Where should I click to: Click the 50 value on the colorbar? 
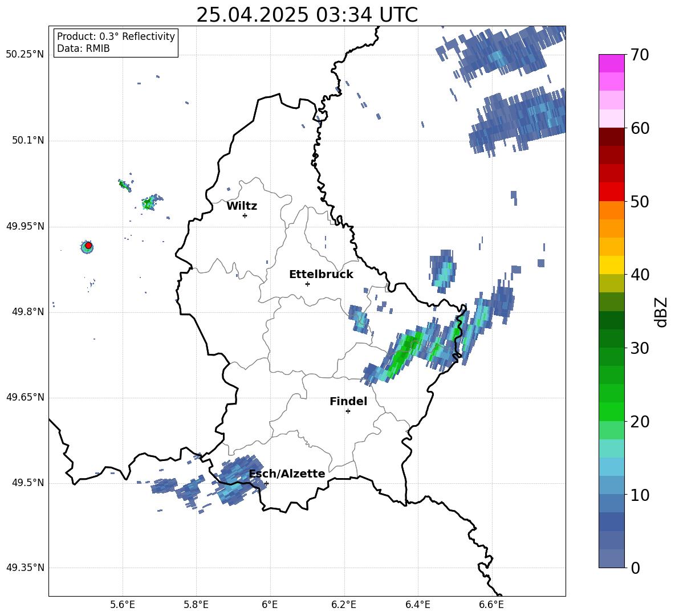(640, 202)
